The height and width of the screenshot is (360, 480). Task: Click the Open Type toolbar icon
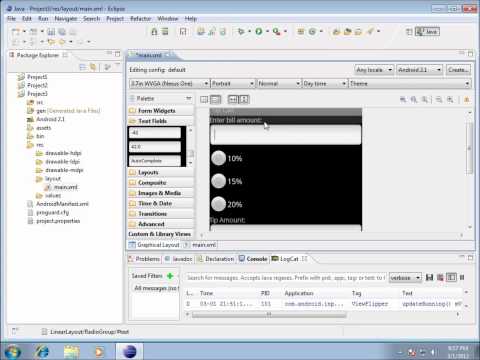coord(336,32)
